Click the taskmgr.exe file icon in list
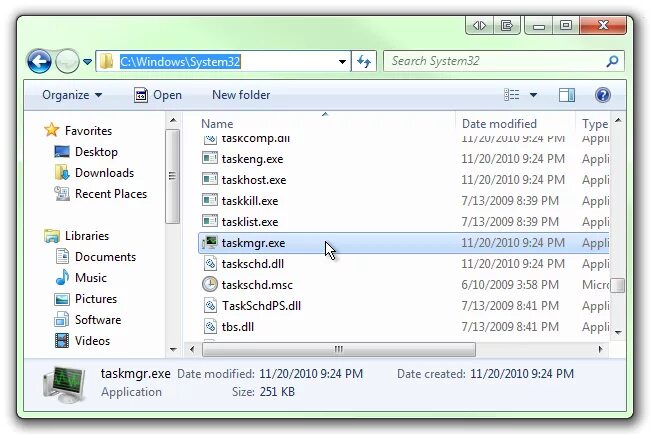Image resolution: width=650 pixels, height=434 pixels. click(210, 242)
